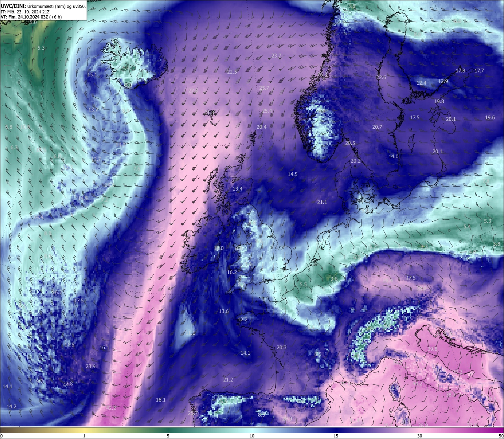This screenshot has height=439, width=504.
Task: Click the 1 label on the color scale
Action: point(84,436)
